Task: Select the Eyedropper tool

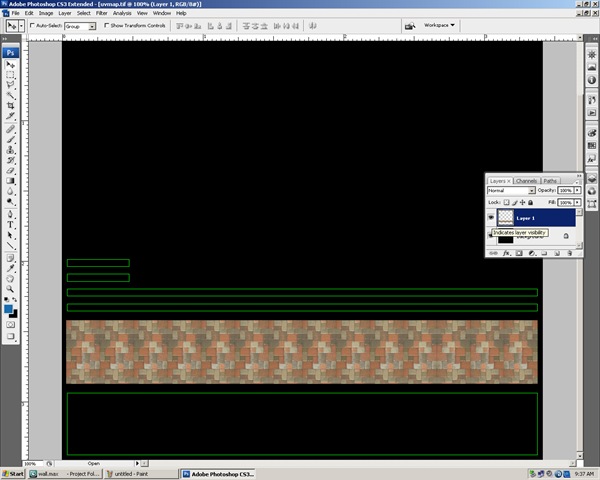Action: pyautogui.click(x=10, y=269)
